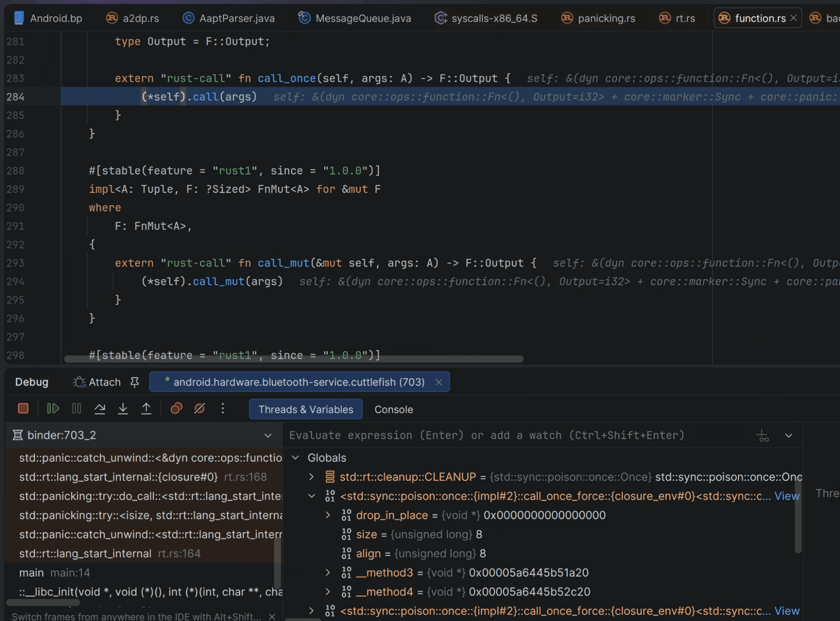Click Step Out button
This screenshot has height=621, width=840.
[x=146, y=408]
